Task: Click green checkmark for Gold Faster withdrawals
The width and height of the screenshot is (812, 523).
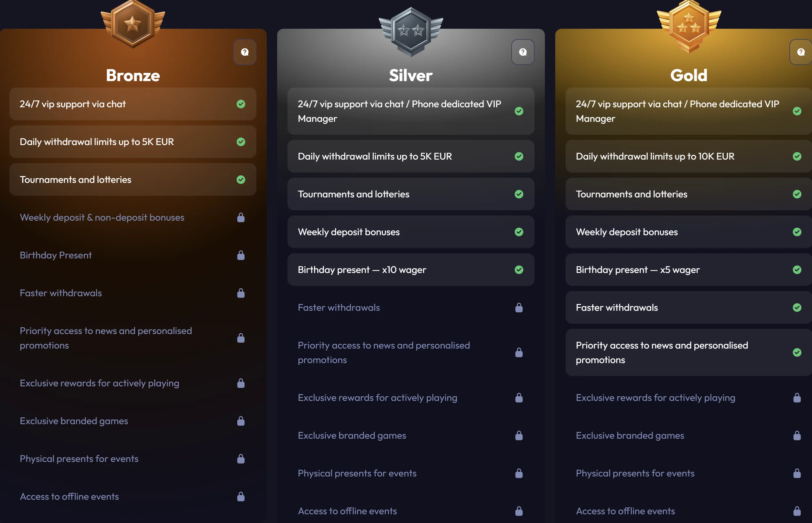Action: click(x=797, y=308)
